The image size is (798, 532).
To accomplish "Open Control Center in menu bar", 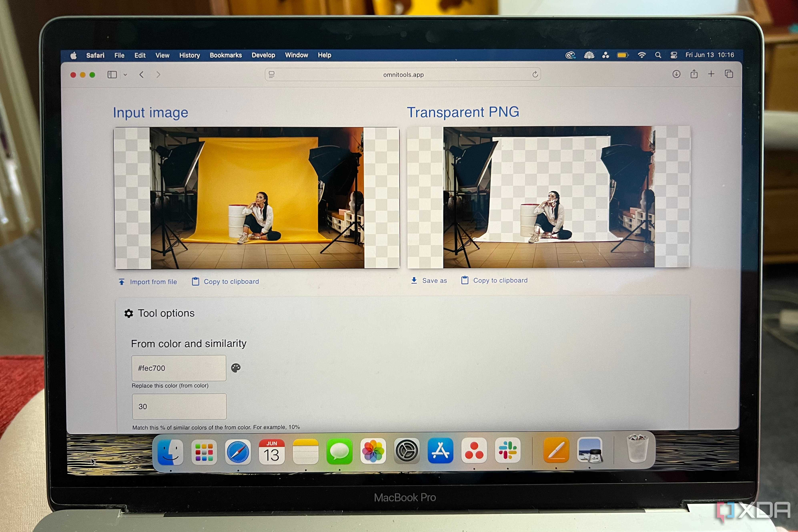I will click(674, 55).
